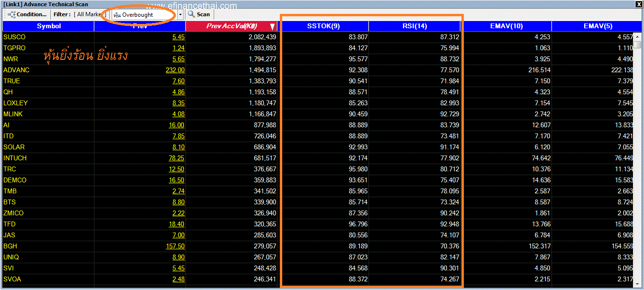Click the SSTOK(9) value 96.796

tap(358, 224)
